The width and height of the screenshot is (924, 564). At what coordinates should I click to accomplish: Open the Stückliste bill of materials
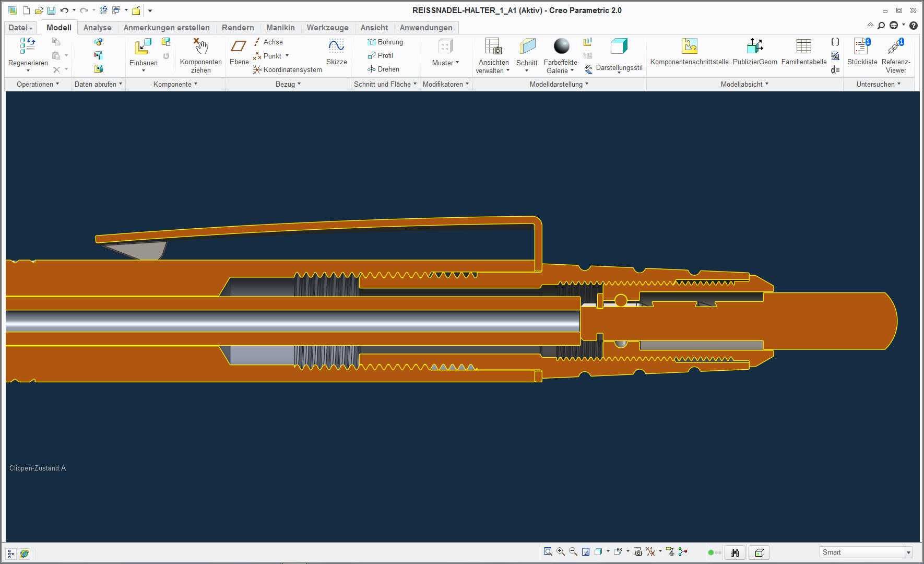[x=862, y=46]
